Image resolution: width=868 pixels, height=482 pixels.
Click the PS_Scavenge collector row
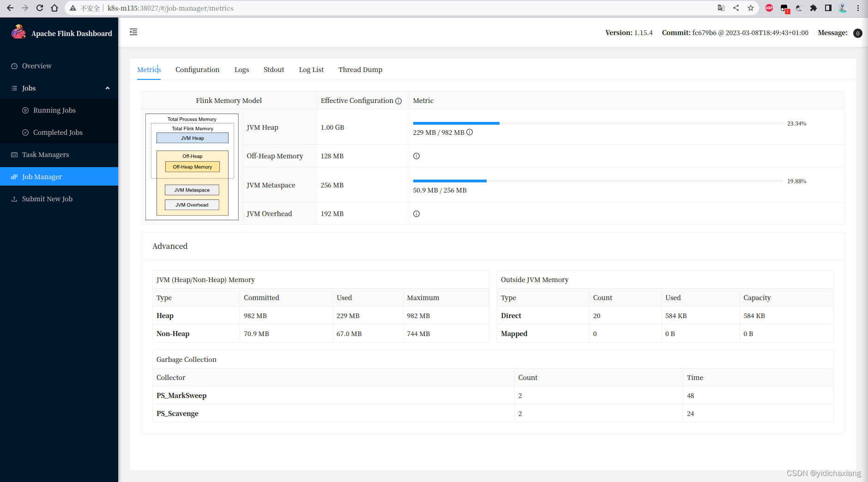(x=493, y=414)
